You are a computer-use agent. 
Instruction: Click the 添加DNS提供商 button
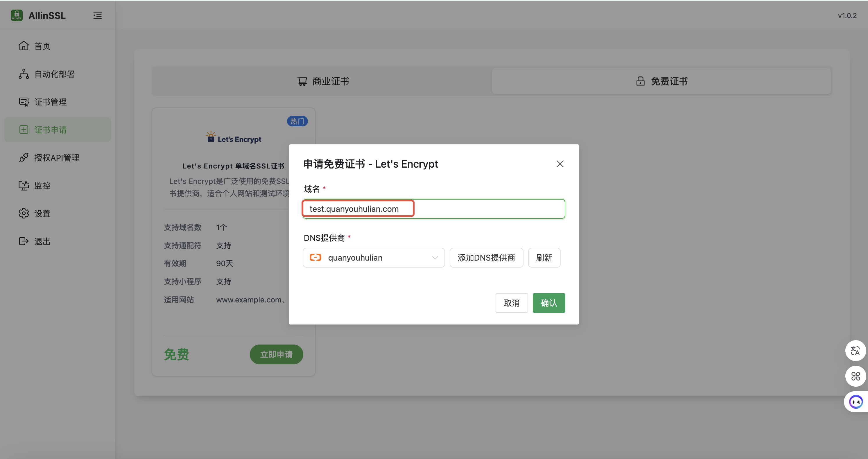(x=486, y=258)
